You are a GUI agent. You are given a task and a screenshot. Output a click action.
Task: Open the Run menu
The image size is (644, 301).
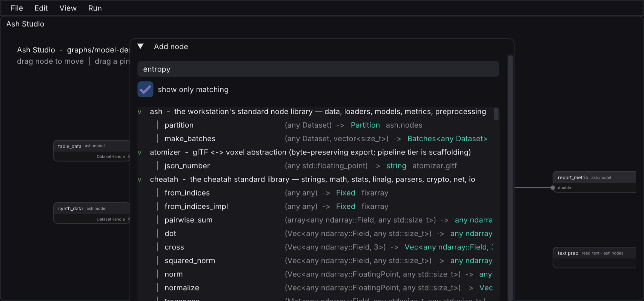point(95,8)
